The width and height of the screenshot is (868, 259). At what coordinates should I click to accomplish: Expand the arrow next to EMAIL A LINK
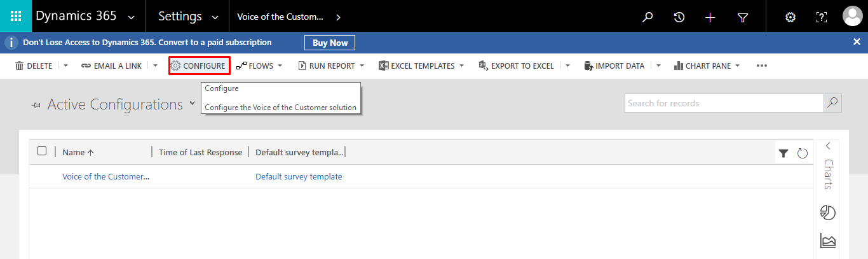155,66
